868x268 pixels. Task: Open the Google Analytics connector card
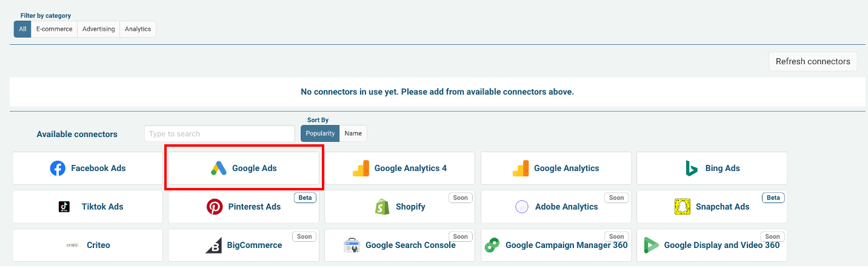556,168
